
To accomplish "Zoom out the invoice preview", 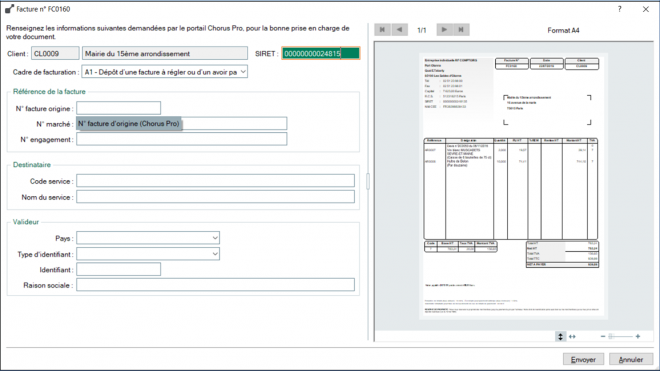I will pos(603,336).
